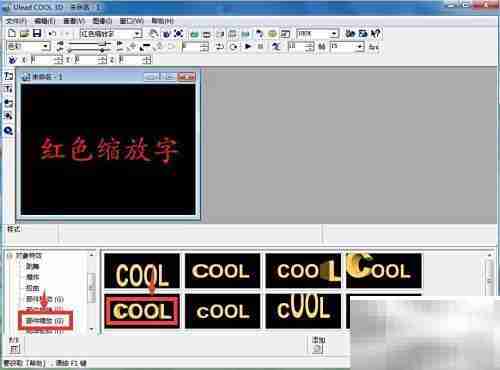Open the 图像(I) menu
The width and height of the screenshot is (500, 370).
coord(102,21)
